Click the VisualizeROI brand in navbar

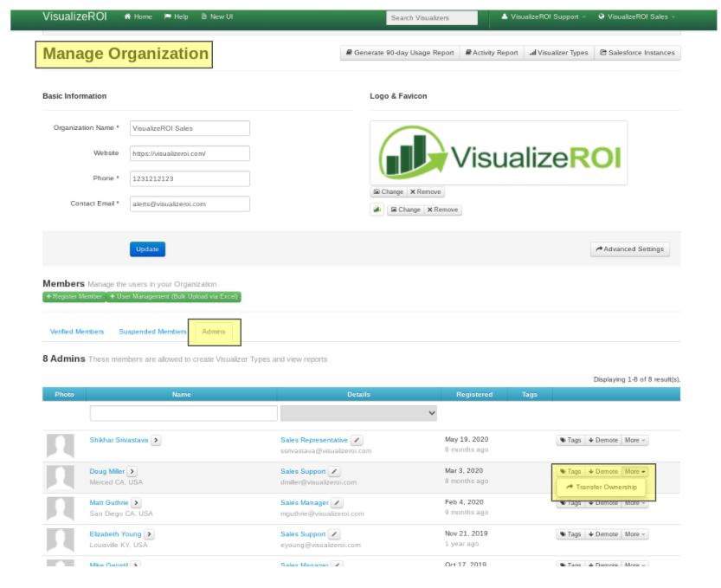pos(75,16)
